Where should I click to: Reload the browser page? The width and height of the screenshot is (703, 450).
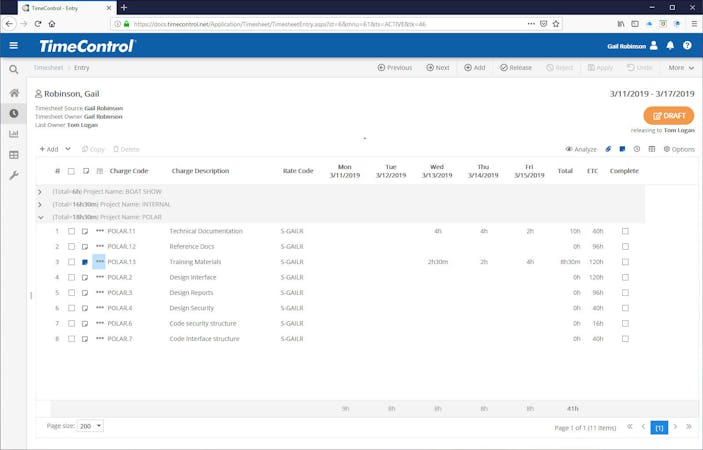tap(38, 24)
